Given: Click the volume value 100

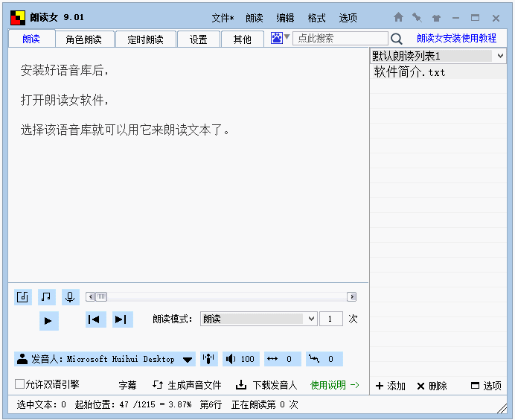Looking at the screenshot, I should tap(248, 359).
